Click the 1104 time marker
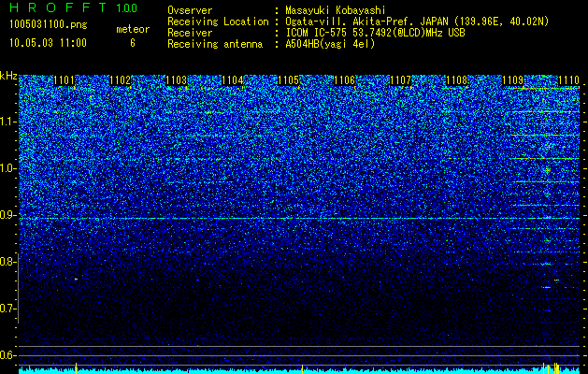588x374 pixels. (x=232, y=80)
